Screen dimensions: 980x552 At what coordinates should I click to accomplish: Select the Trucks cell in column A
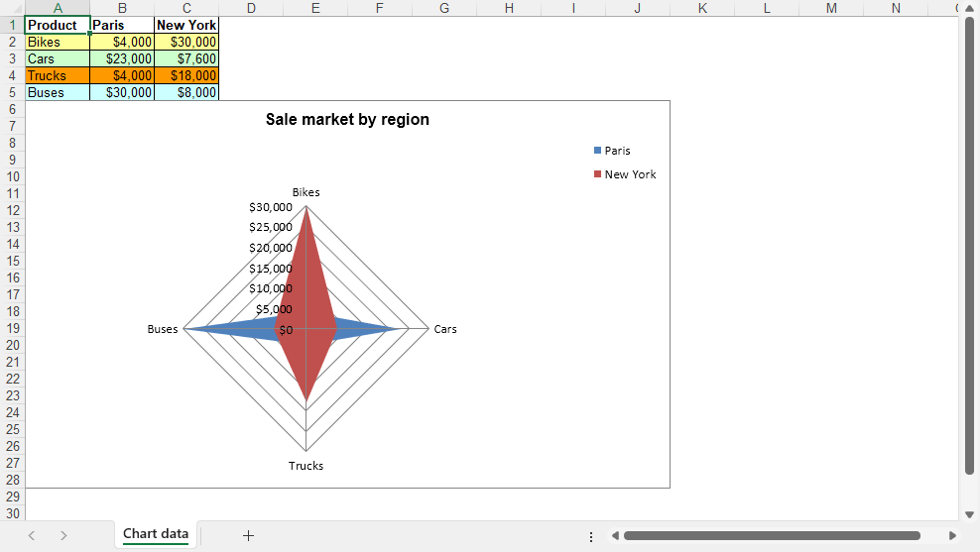(x=58, y=75)
